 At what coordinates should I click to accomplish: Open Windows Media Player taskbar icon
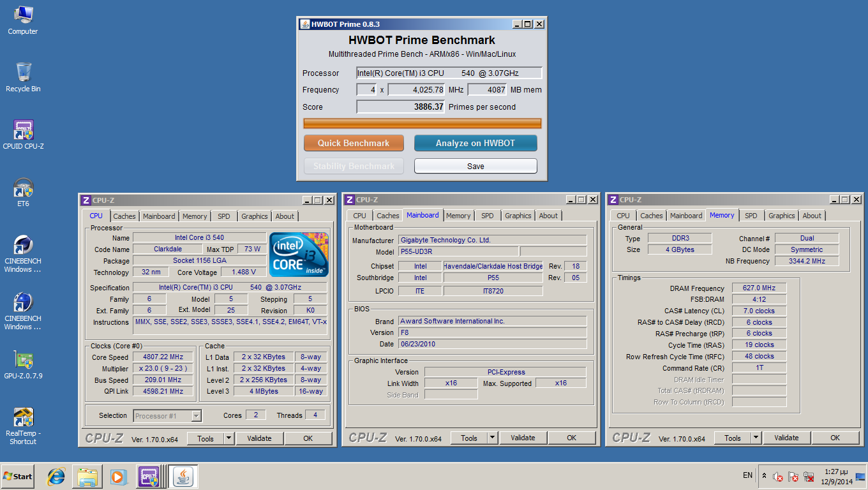click(118, 477)
